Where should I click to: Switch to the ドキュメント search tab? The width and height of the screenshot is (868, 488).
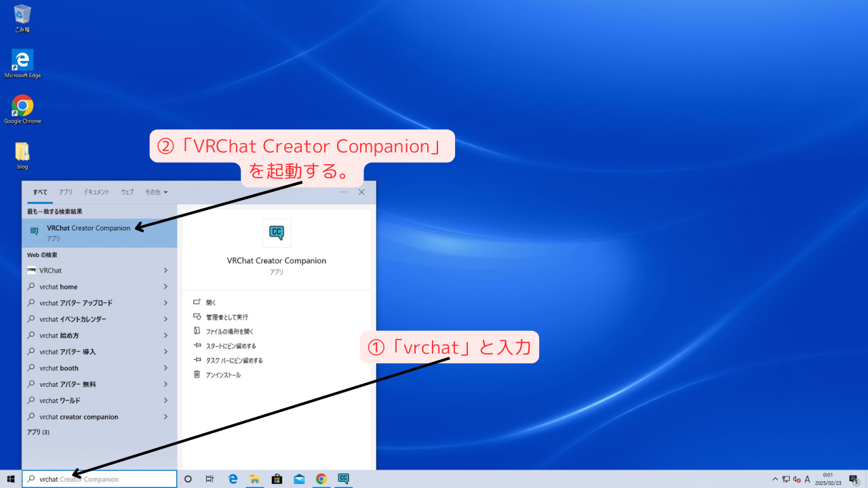[96, 192]
